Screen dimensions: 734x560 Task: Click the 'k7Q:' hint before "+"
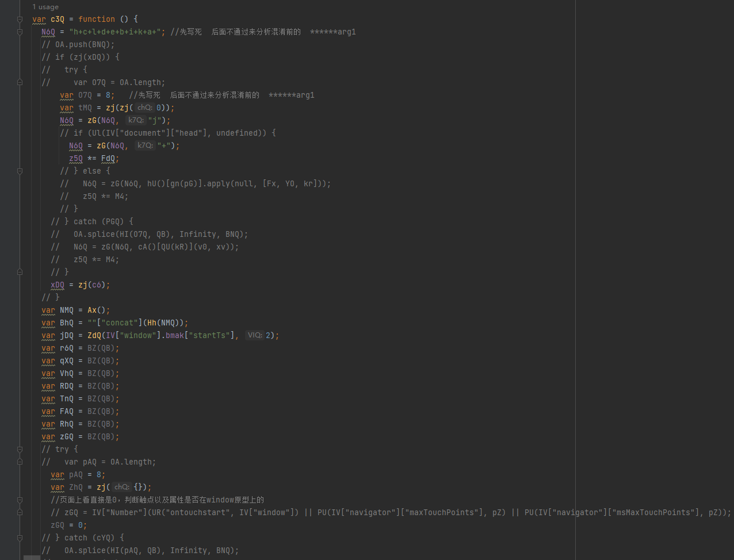[x=146, y=145]
